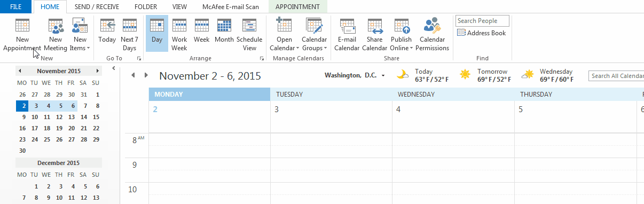644x204 pixels.
Task: Open the FILE tab
Action: [16, 7]
